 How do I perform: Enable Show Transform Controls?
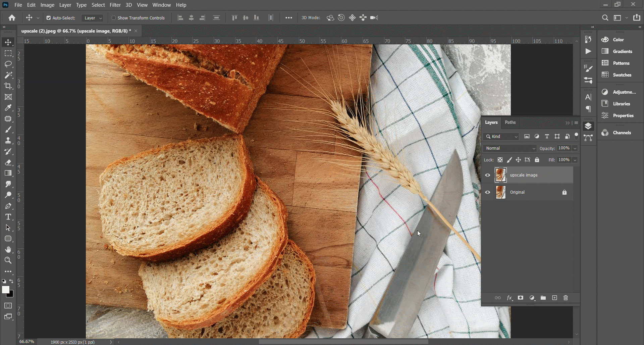(114, 18)
